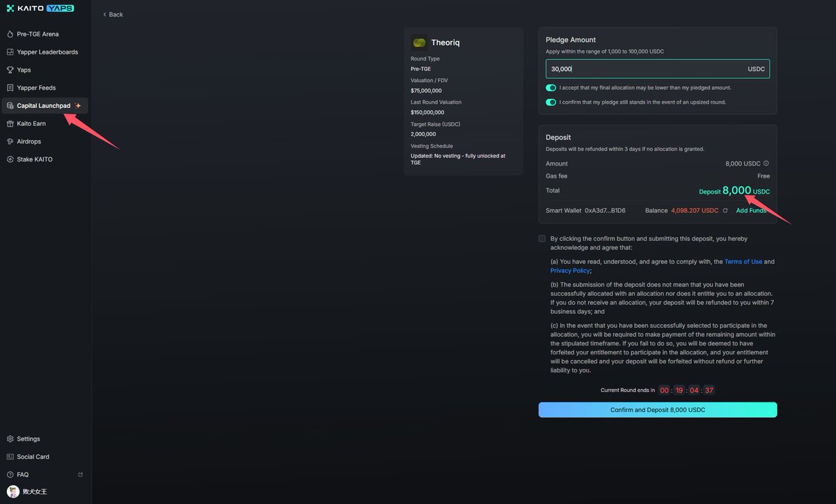Screen dimensions: 836x504
Task: Click the Pledge Amount heading
Action: click(571, 40)
